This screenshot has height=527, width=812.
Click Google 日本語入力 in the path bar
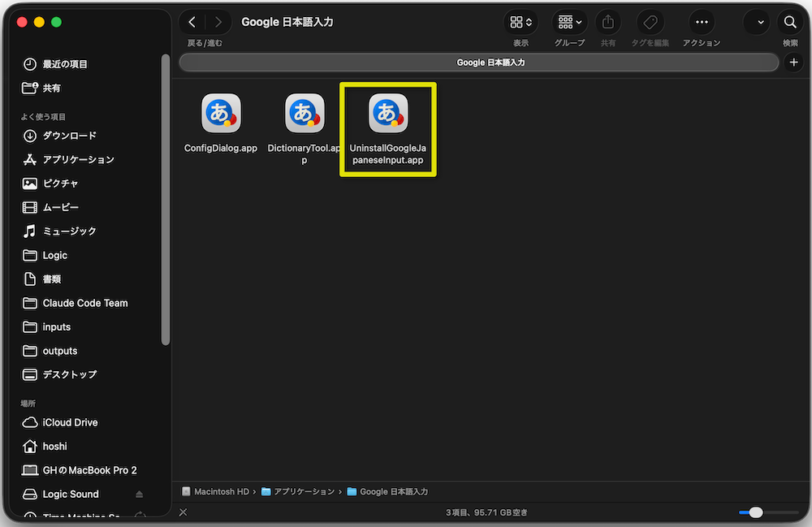388,491
